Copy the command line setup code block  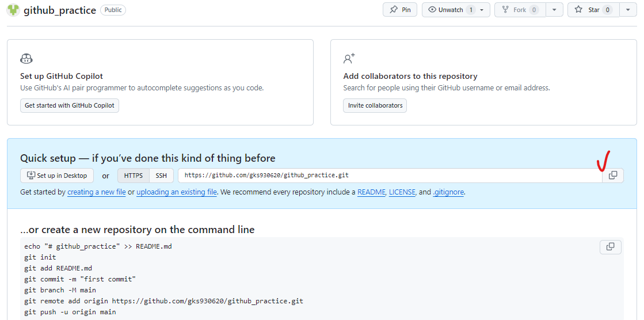[610, 247]
